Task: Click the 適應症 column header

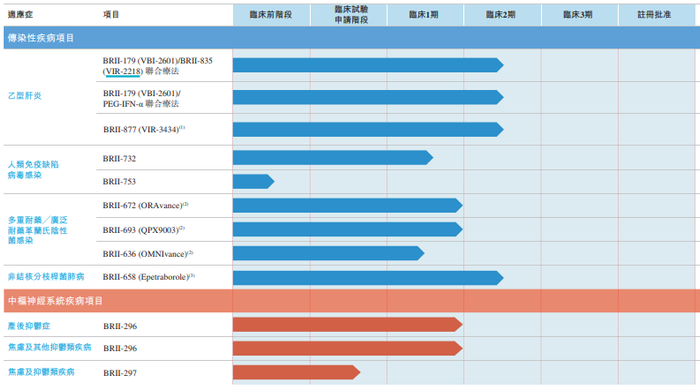Action: pos(20,15)
